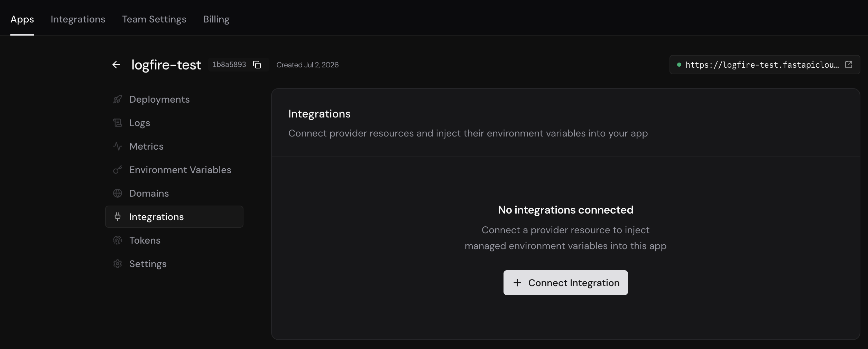
Task: Click the Metrics activity icon
Action: tap(118, 147)
